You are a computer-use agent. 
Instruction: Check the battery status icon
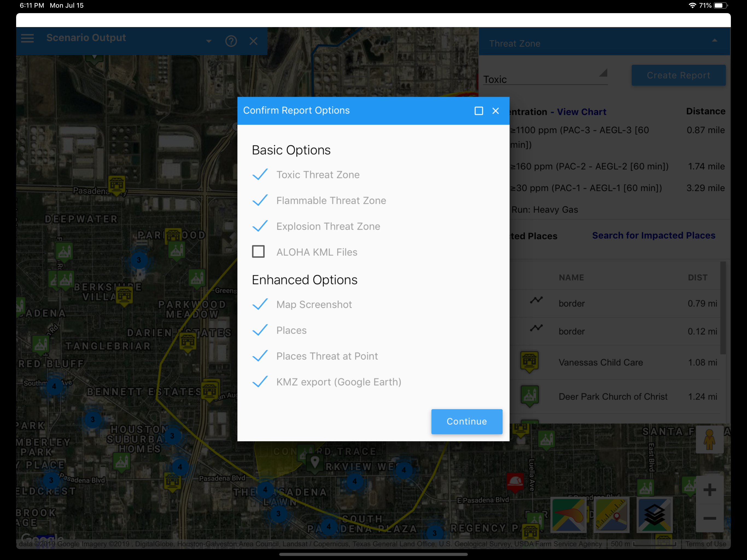tap(721, 5)
